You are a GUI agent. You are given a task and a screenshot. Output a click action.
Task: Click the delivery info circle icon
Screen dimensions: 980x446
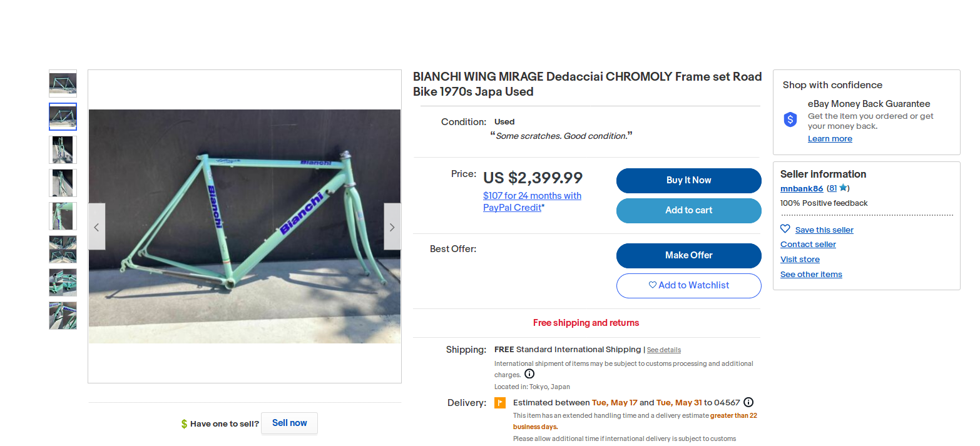pos(748,402)
